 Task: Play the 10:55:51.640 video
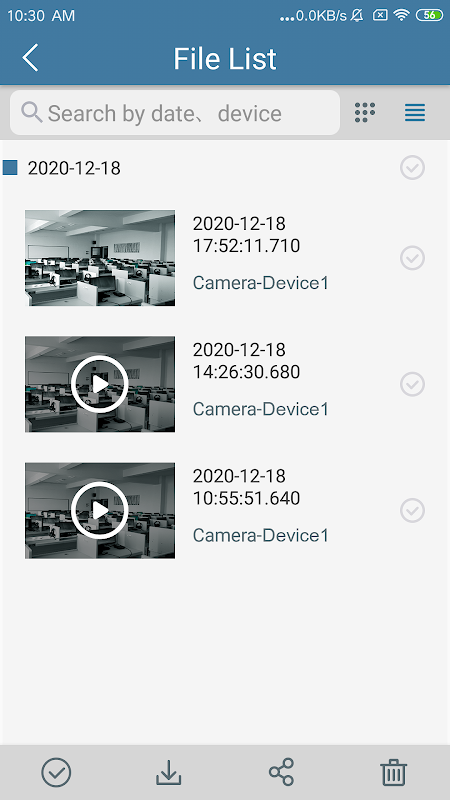pyautogui.click(x=99, y=510)
